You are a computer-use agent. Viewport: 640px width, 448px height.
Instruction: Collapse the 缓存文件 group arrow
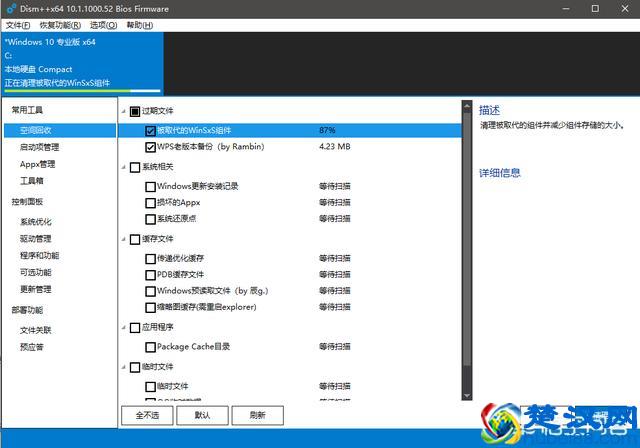click(x=124, y=239)
